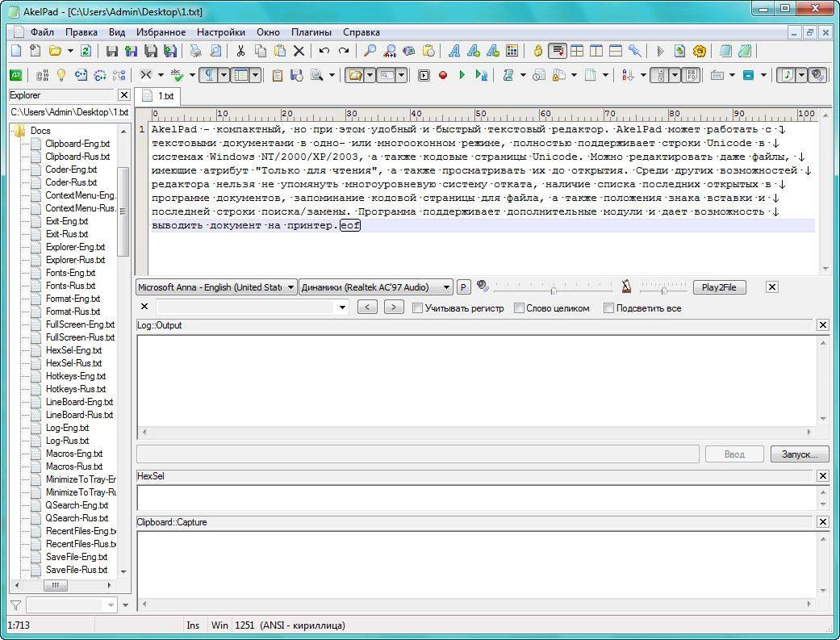Select the 1.txt document tab
The image size is (840, 640).
coord(158,96)
